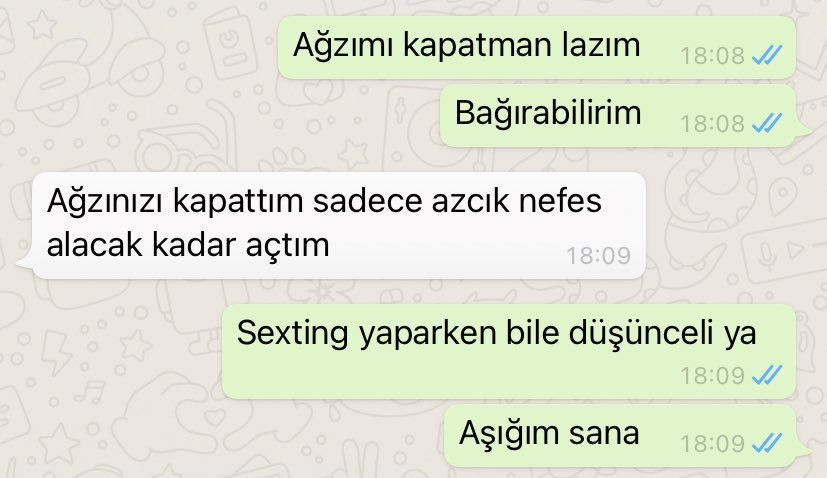Select the "Sexting yaparken bile düşünceli ya" bubble
827x478 pixels.
[x=508, y=351]
